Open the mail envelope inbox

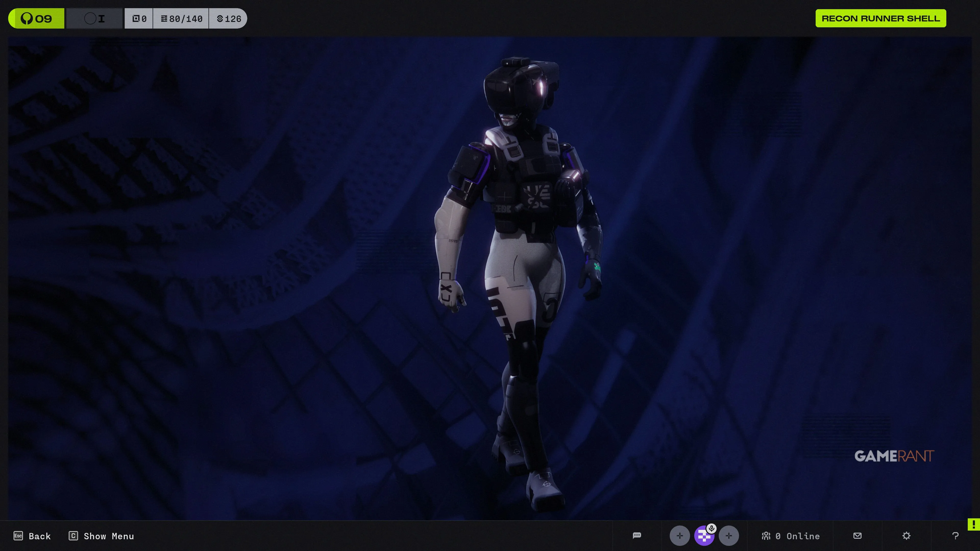857,535
